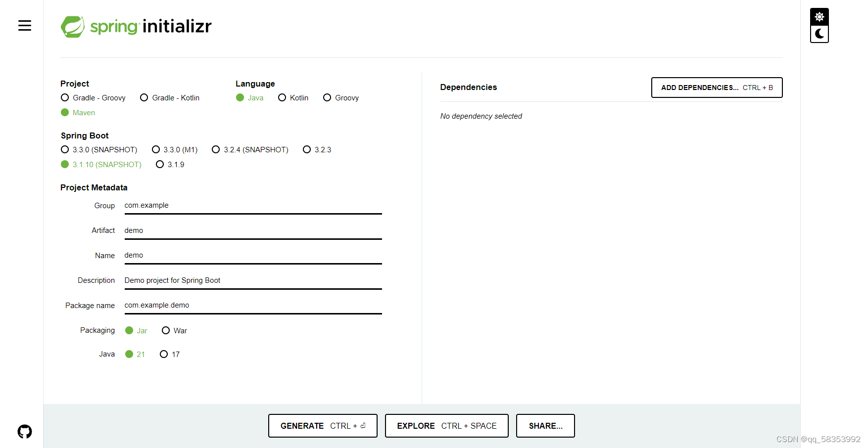Click the Dependencies heading
Screen dimensions: 868x448
pyautogui.click(x=468, y=88)
